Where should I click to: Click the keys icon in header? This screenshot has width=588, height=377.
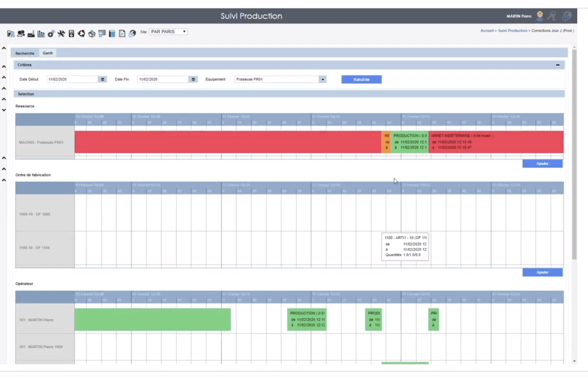click(x=552, y=16)
